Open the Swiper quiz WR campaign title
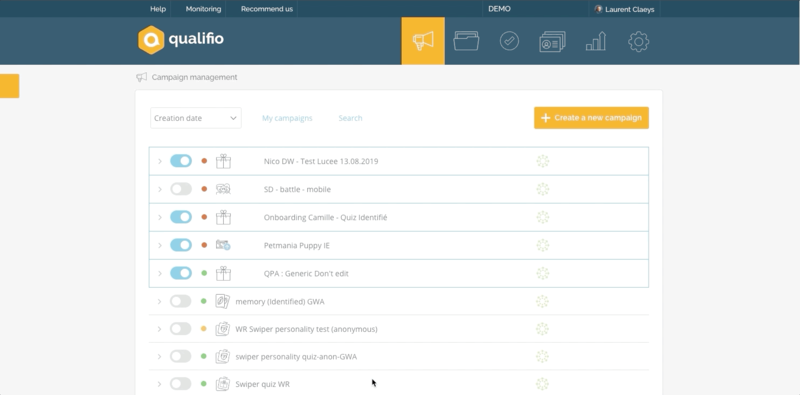800x395 pixels. [x=262, y=384]
